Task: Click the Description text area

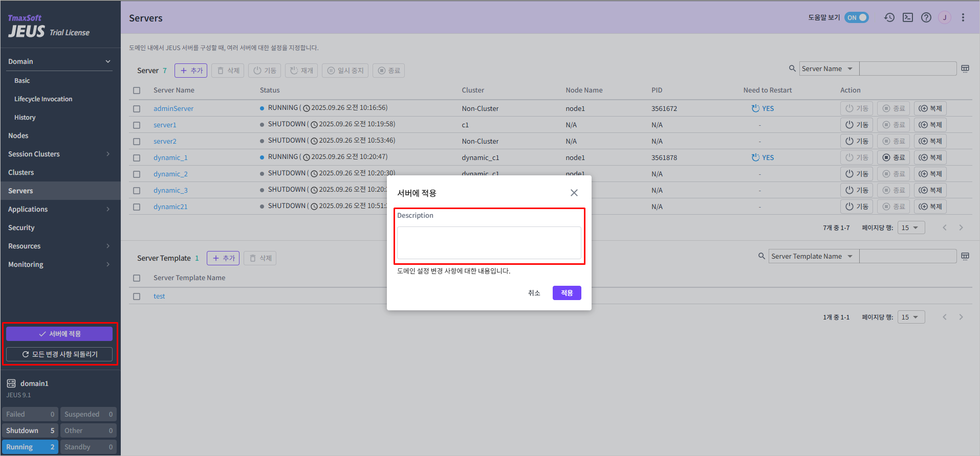Action: point(489,243)
